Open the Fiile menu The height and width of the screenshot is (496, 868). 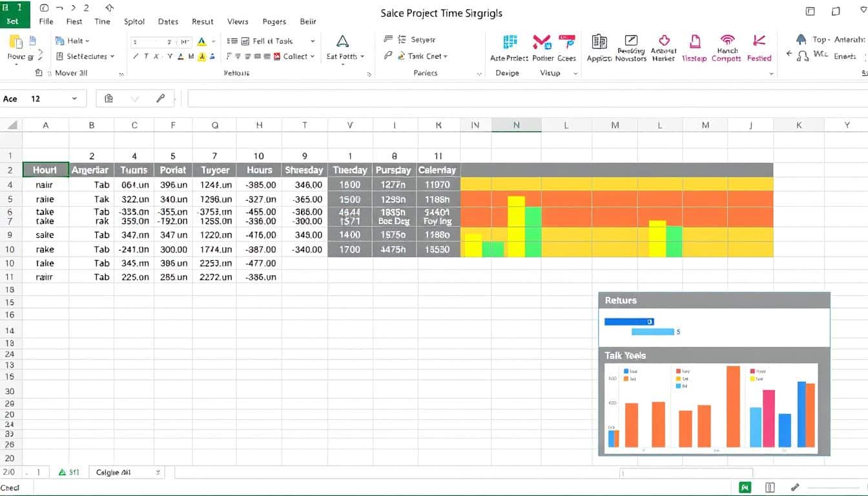coord(46,21)
